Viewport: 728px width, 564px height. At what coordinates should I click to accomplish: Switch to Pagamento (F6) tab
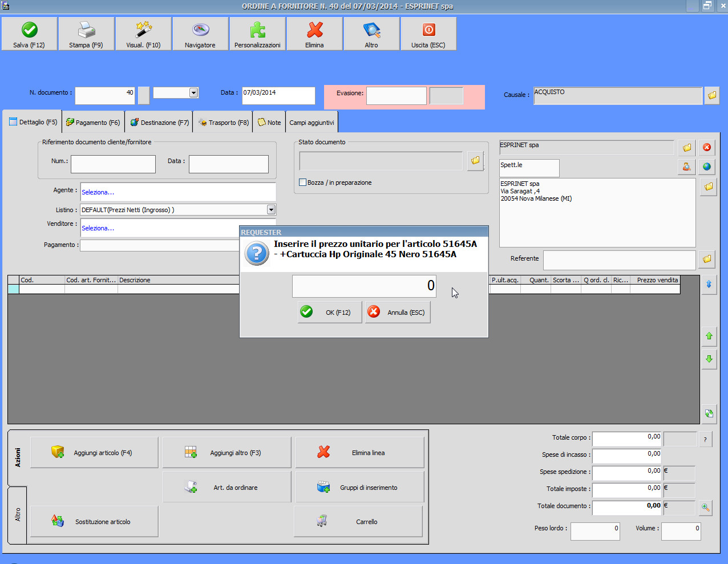tap(93, 123)
